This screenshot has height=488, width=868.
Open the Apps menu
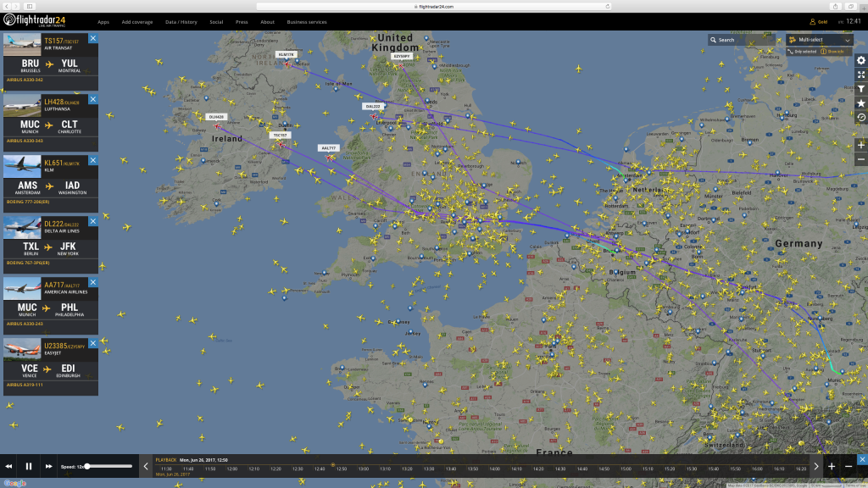pyautogui.click(x=103, y=22)
